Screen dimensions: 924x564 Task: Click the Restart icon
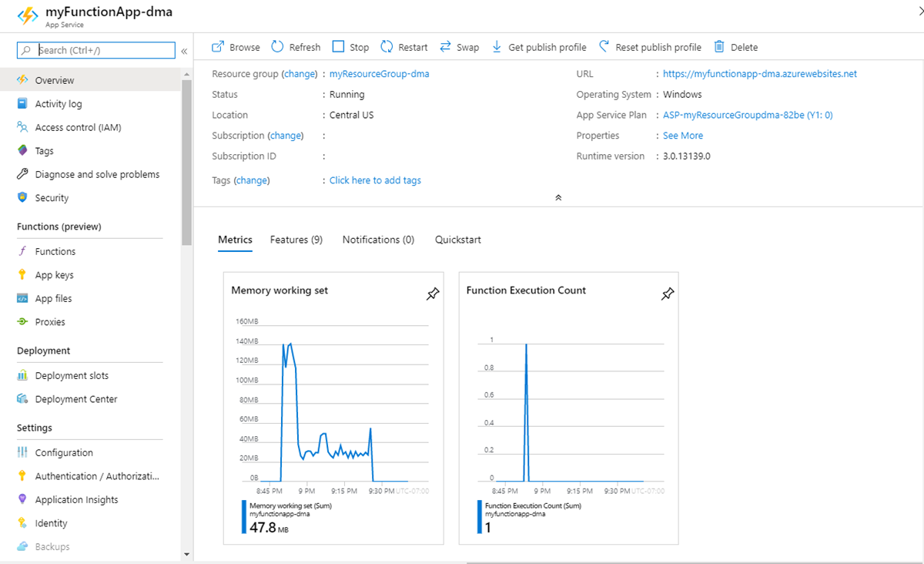coord(387,47)
